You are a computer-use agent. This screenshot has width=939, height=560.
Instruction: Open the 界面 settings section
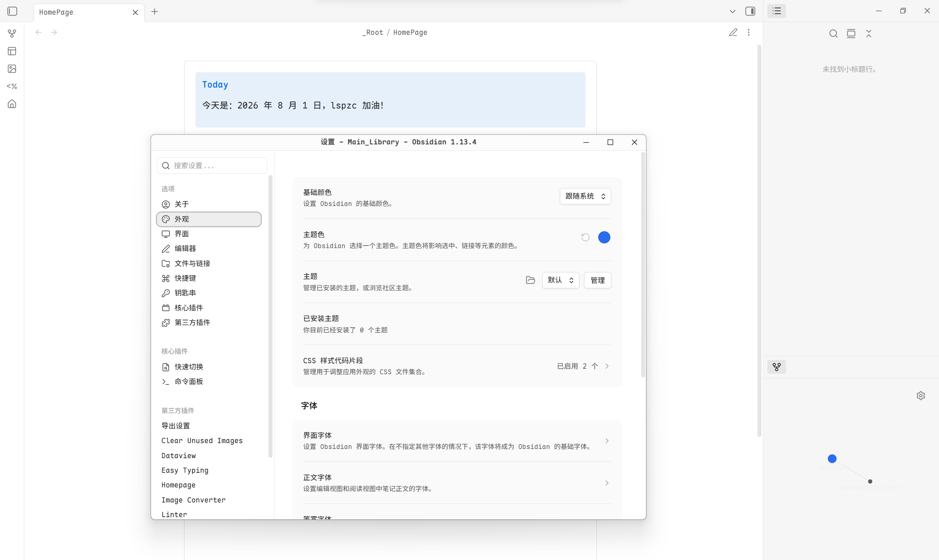click(209, 234)
